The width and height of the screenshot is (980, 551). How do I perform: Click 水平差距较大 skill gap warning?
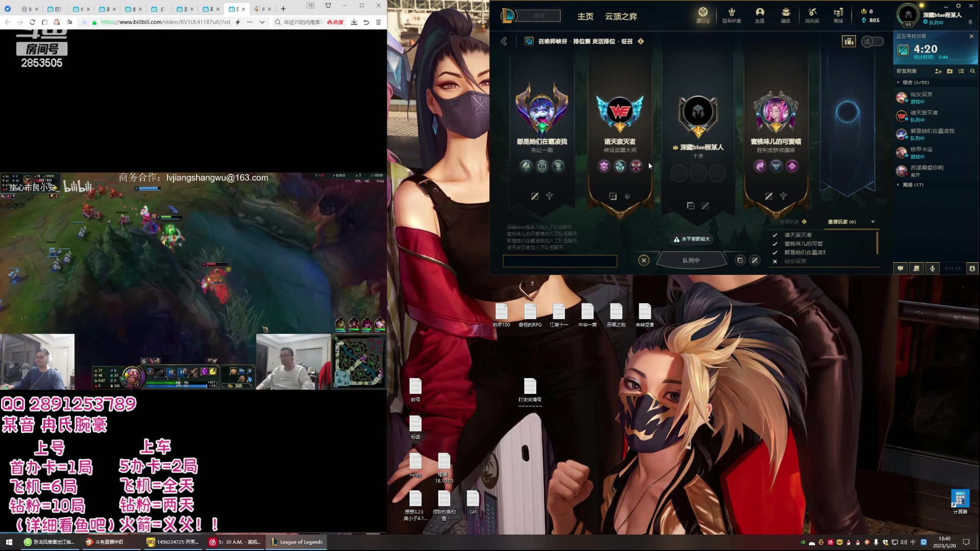[x=692, y=239]
